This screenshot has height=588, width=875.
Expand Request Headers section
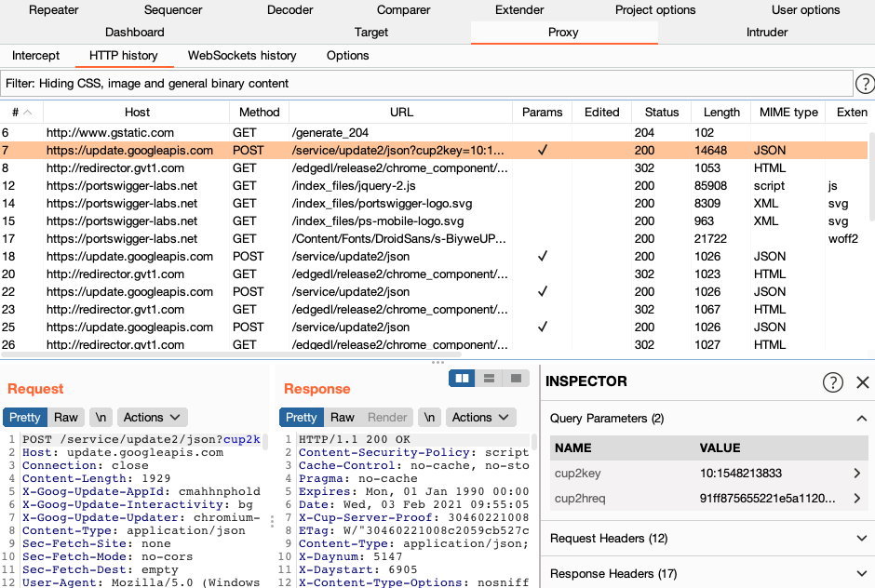(x=707, y=538)
